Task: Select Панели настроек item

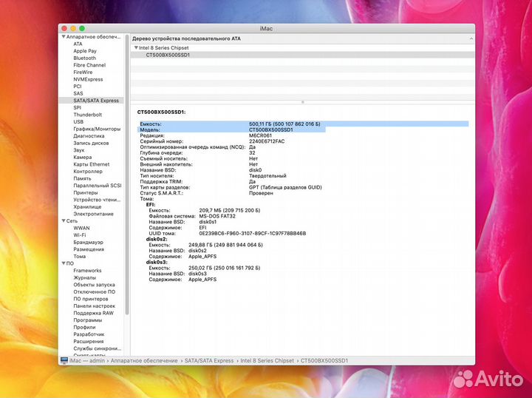Action: (95, 306)
